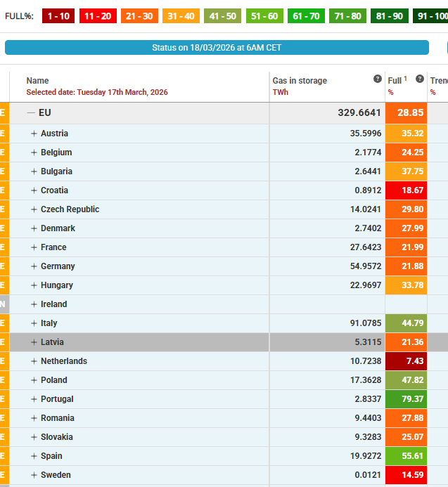The image size is (448, 487).
Task: Click the plus icon next to Germany
Action: point(34,266)
